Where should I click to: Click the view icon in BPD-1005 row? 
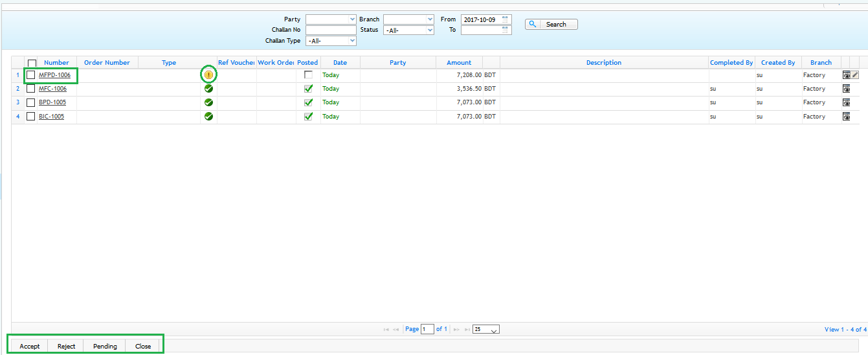(x=846, y=102)
